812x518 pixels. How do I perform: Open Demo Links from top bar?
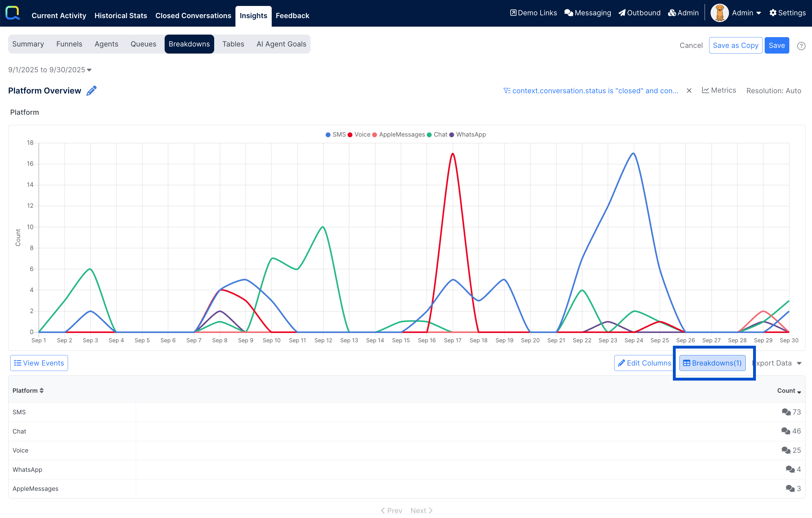(x=533, y=13)
